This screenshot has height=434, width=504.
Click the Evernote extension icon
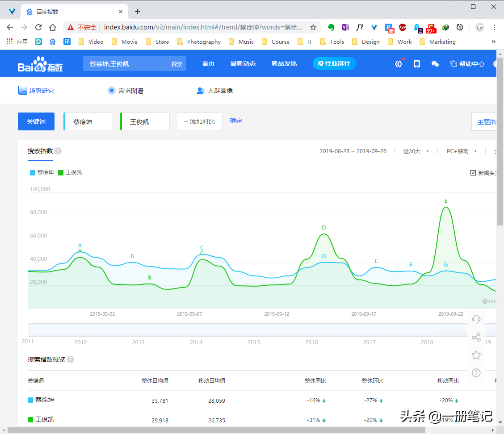tap(331, 27)
